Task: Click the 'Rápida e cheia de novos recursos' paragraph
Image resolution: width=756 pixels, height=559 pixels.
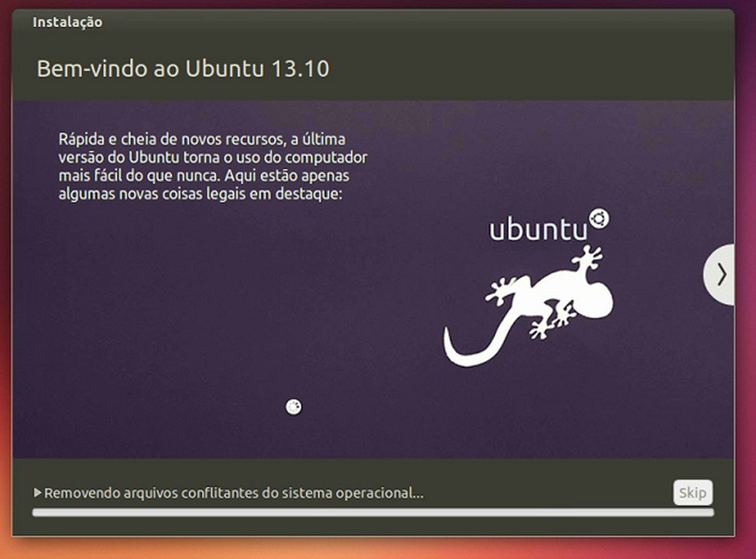Action: 213,167
